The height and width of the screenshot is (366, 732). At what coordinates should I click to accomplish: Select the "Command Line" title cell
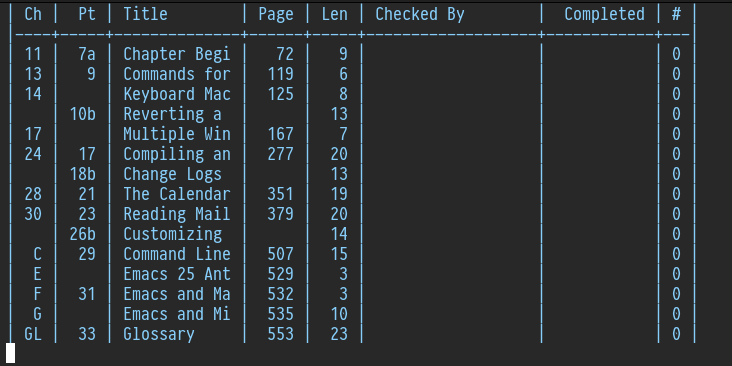point(177,254)
